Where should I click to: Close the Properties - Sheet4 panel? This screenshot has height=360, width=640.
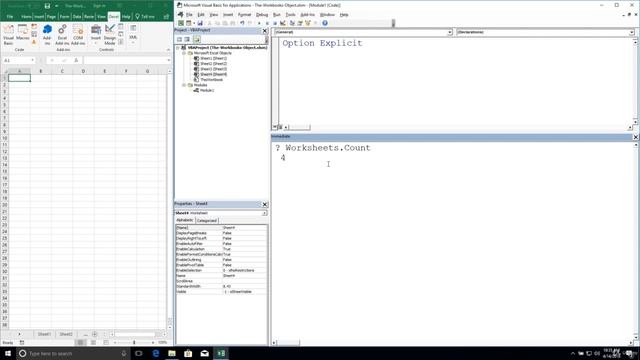coord(264,204)
